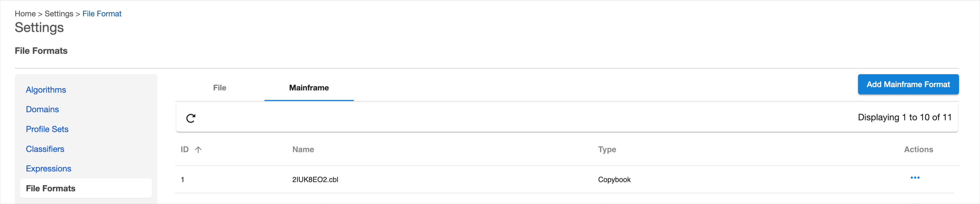
Task: Sort by ID column arrow
Action: pos(198,150)
